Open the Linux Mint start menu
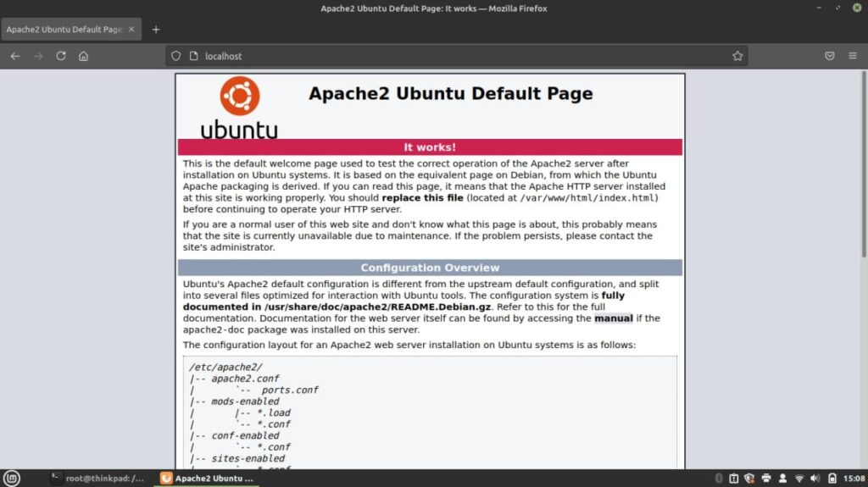Screen dimensions: 868x487 (x=11, y=479)
